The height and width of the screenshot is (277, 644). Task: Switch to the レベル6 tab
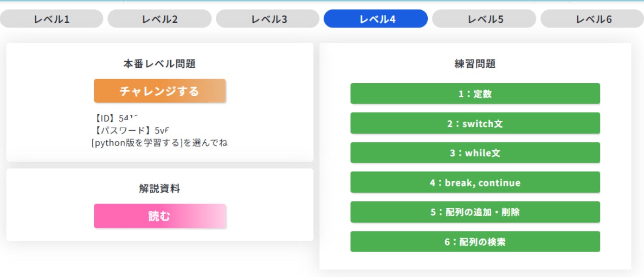pyautogui.click(x=593, y=19)
